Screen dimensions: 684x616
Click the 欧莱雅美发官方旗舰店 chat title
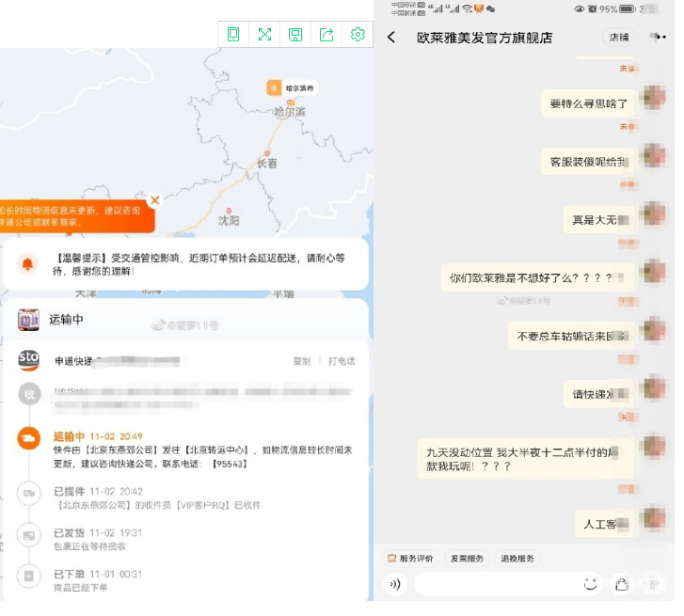(x=485, y=38)
